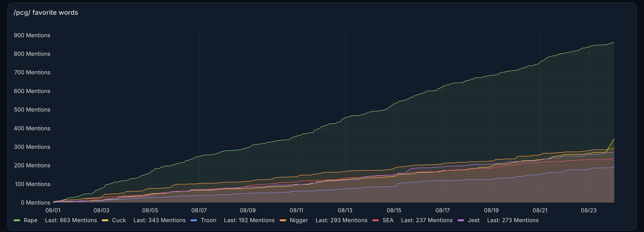
Task: Toggle the "SEA" series legend label
Action: point(388,220)
